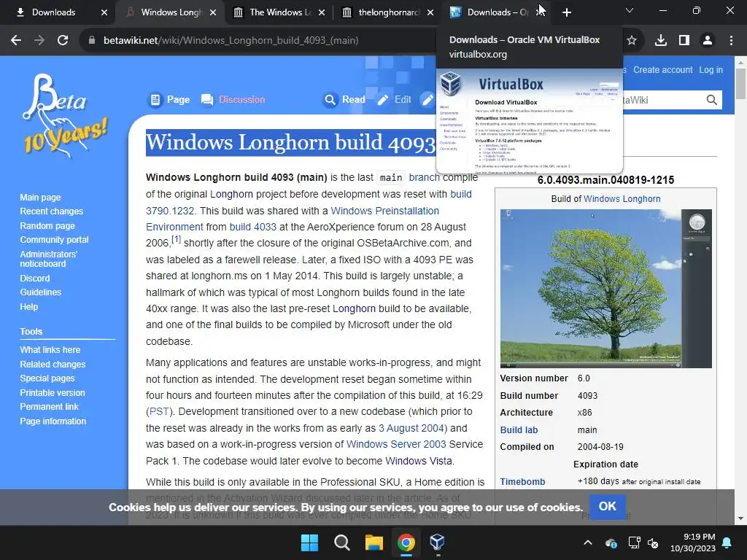Viewport: 747px width, 560px height.
Task: Open the Build lab infobox link
Action: (519, 430)
